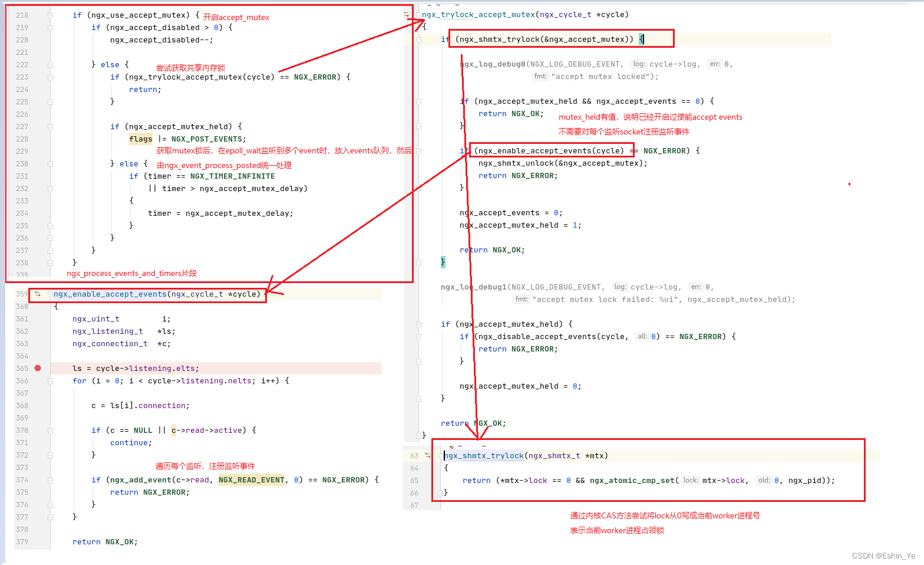This screenshot has width=924, height=565.
Task: Collapse the else block at line 222
Action: 50,65
